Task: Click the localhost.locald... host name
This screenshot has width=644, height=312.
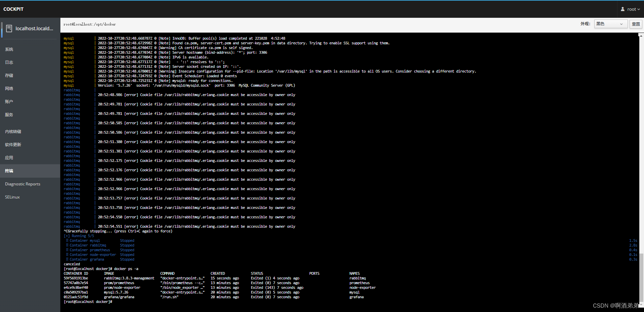Action: tap(34, 29)
